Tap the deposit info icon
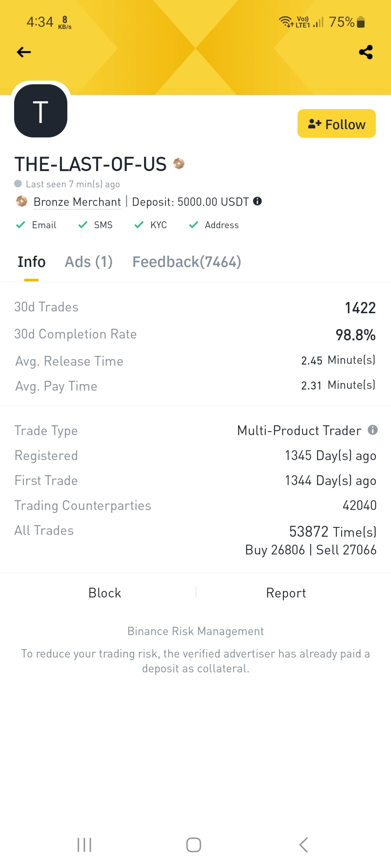This screenshot has width=391, height=868. [x=257, y=201]
